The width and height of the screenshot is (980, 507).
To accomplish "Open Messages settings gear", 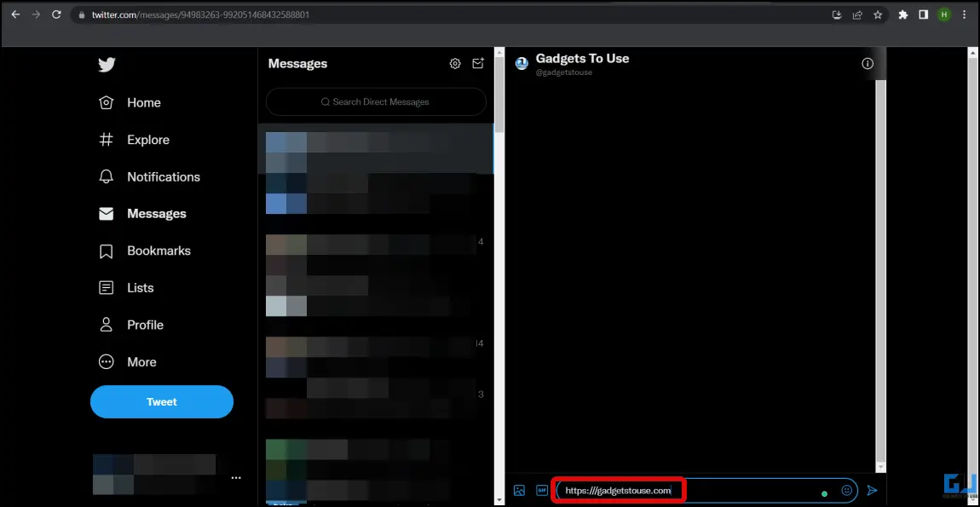I will (455, 64).
